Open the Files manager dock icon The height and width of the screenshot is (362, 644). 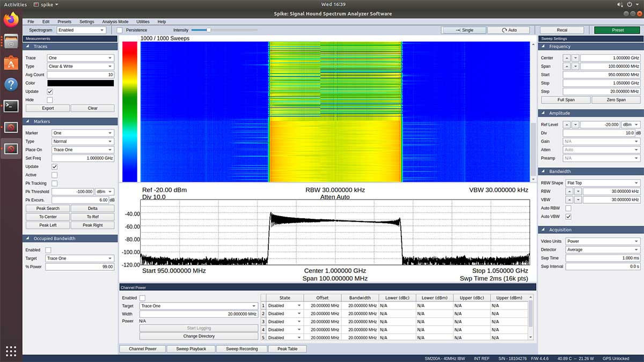11,41
